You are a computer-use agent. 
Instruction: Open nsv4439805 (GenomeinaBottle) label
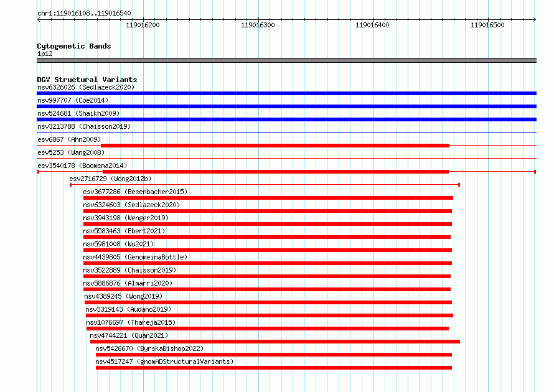point(135,257)
